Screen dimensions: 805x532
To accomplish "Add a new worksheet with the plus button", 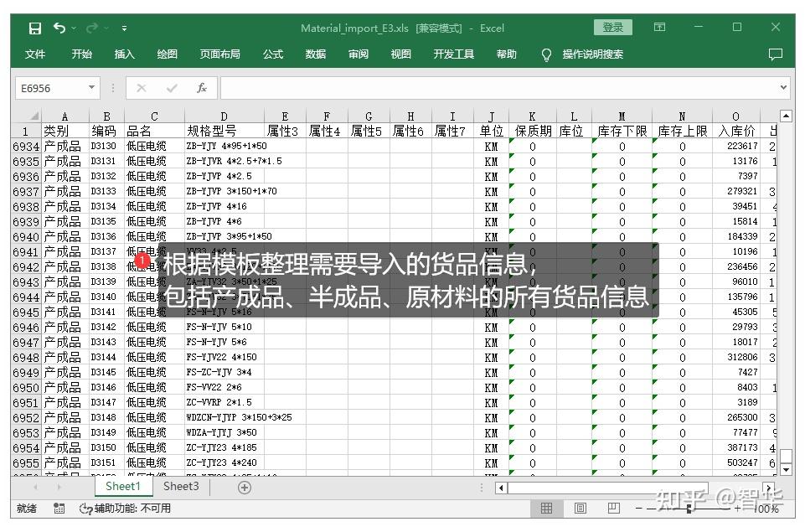I will [x=244, y=487].
